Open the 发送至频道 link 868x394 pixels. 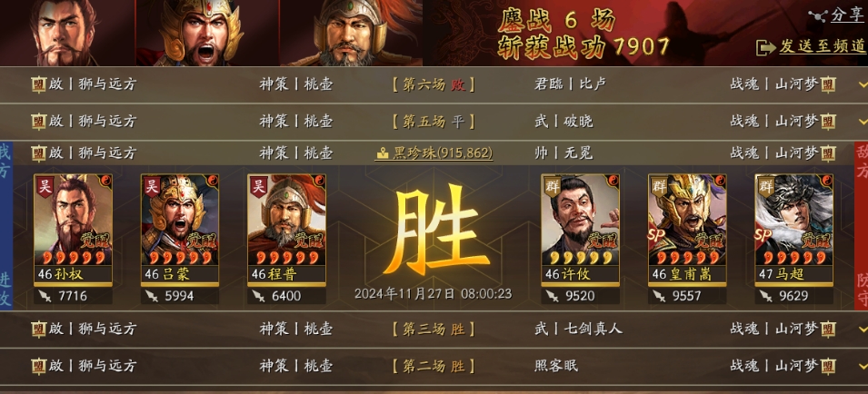tap(822, 47)
